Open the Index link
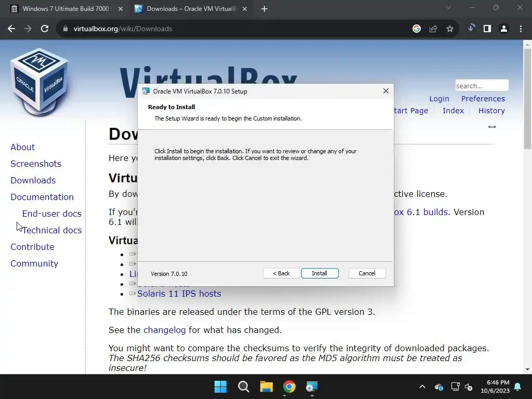This screenshot has width=532, height=399. point(453,111)
